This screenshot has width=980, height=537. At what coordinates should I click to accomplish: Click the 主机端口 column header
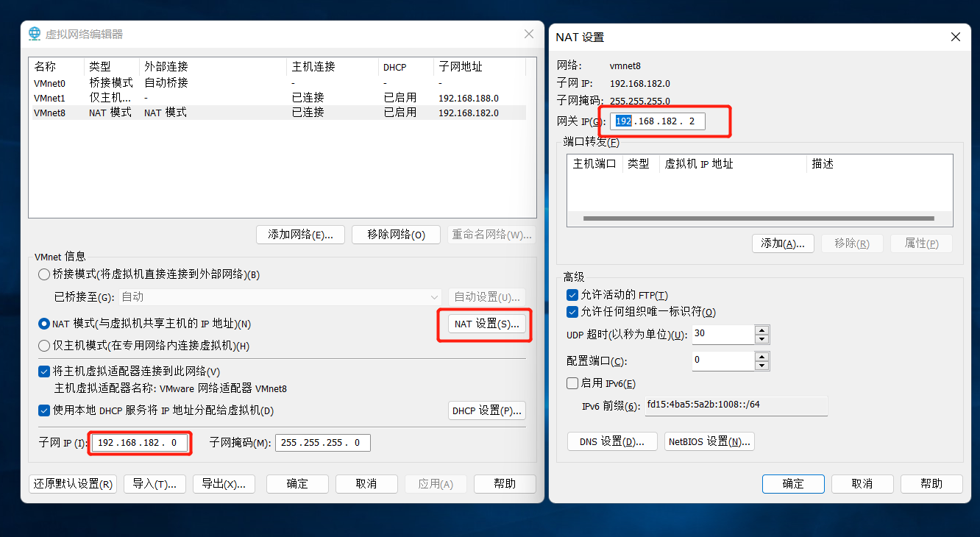click(594, 164)
